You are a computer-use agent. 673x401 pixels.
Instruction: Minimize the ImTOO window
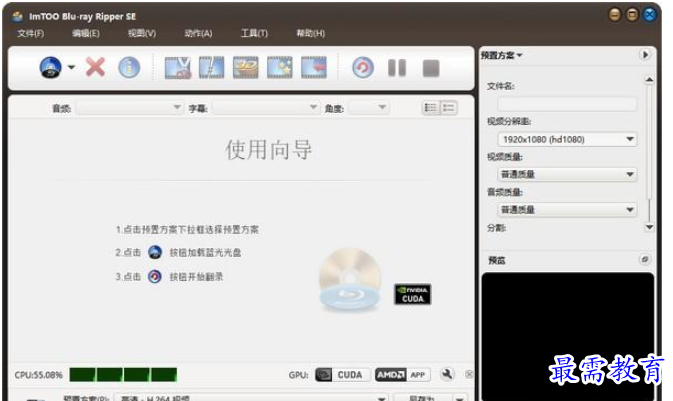tap(615, 15)
